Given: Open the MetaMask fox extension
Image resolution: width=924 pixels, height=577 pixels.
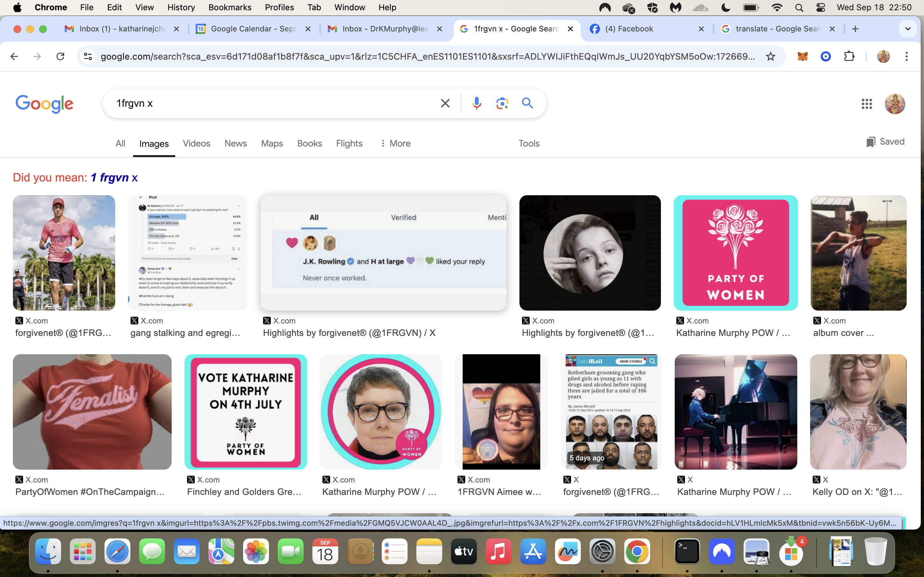Looking at the screenshot, I should coord(803,56).
